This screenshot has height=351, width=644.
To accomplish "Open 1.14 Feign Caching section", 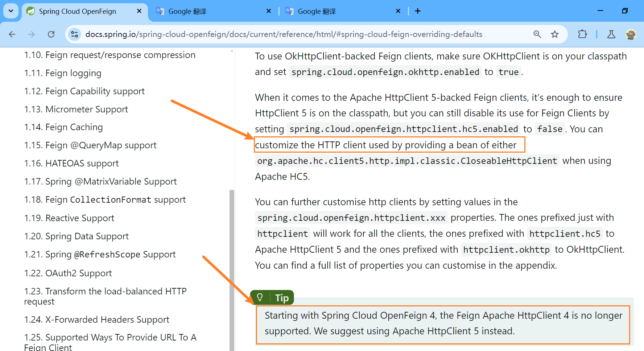I will point(63,127).
